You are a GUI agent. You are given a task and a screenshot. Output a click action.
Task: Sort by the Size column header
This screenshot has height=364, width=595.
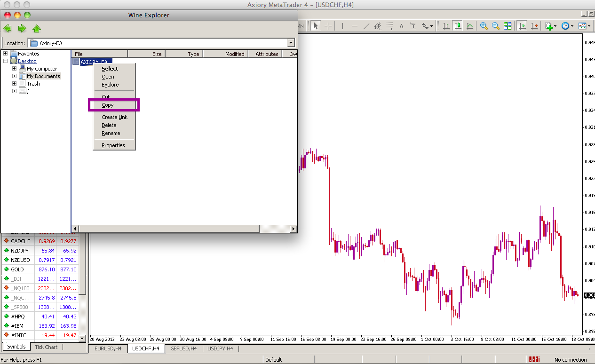(x=146, y=54)
